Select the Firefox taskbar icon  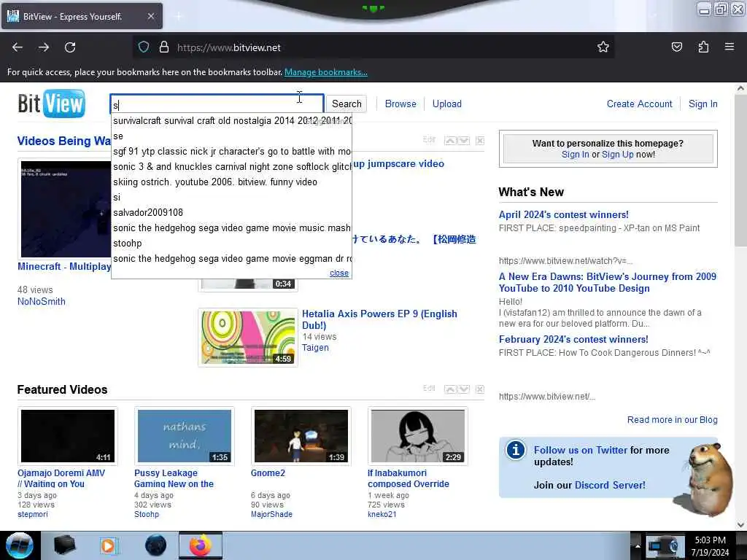[201, 545]
